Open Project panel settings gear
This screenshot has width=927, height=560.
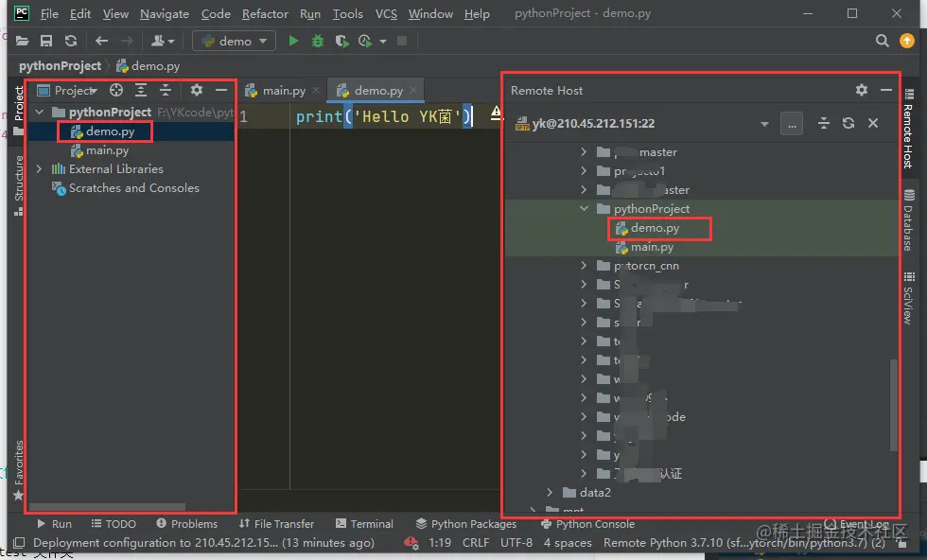click(197, 90)
